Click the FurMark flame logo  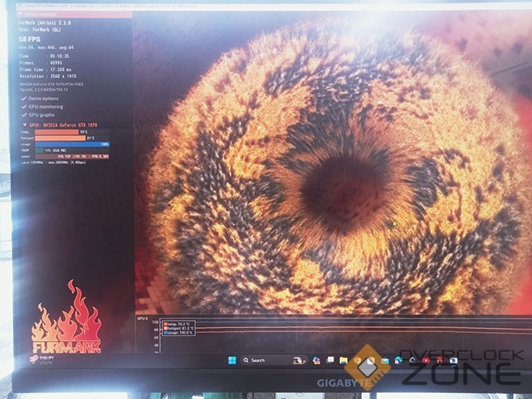point(67,317)
